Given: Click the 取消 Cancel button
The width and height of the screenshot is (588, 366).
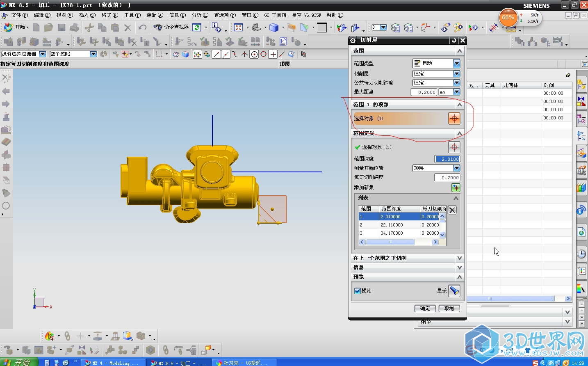Looking at the screenshot, I should tap(449, 309).
